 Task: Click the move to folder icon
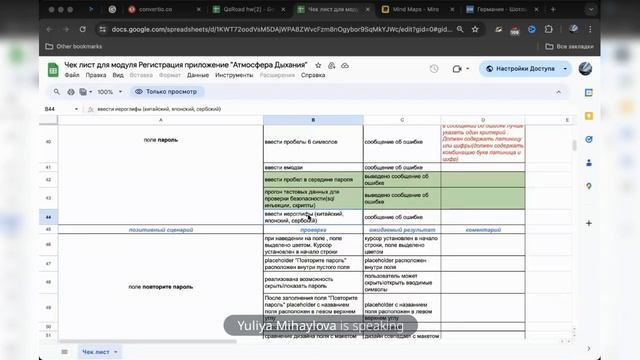point(331,65)
